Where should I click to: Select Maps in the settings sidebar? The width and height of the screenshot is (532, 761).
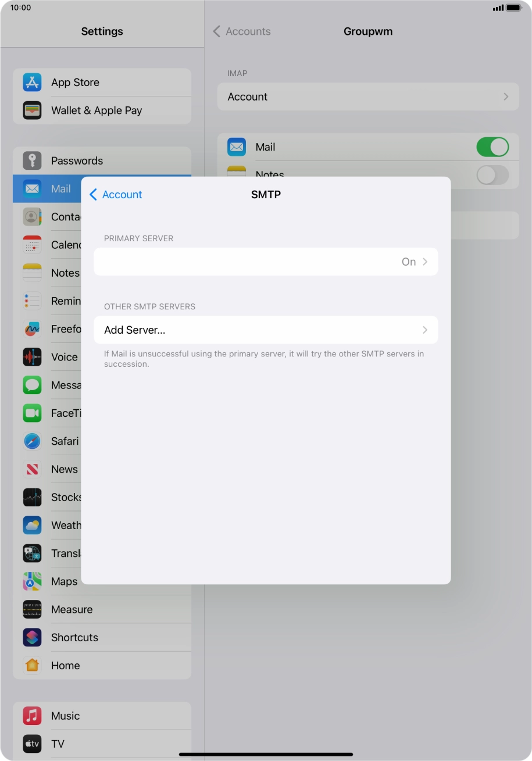[64, 581]
